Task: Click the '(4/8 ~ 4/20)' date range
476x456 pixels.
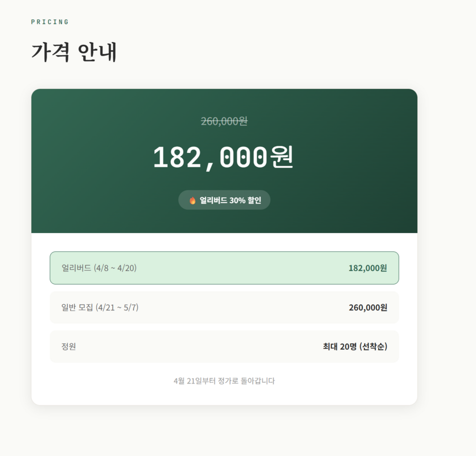Action: [115, 268]
